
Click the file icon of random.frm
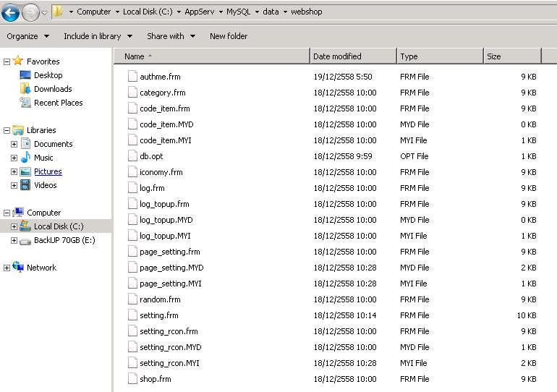(132, 299)
